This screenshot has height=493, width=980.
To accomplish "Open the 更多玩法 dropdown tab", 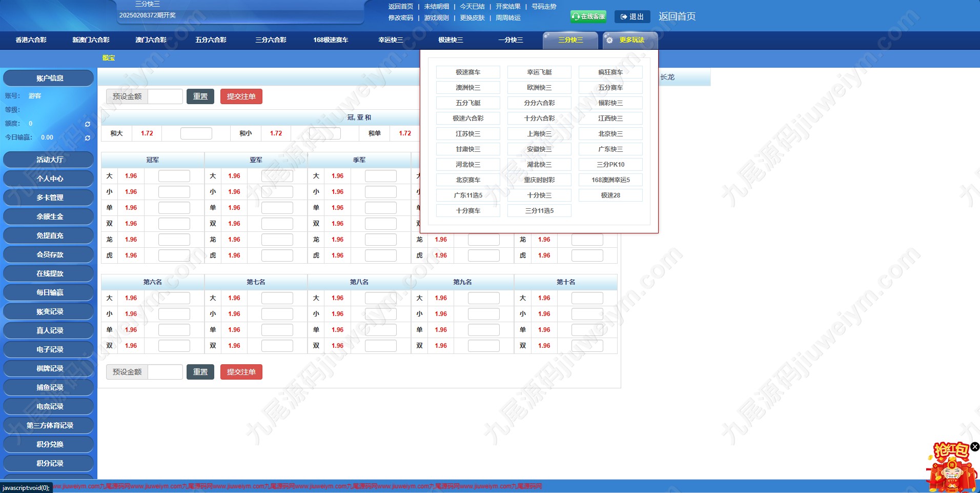I will point(630,40).
